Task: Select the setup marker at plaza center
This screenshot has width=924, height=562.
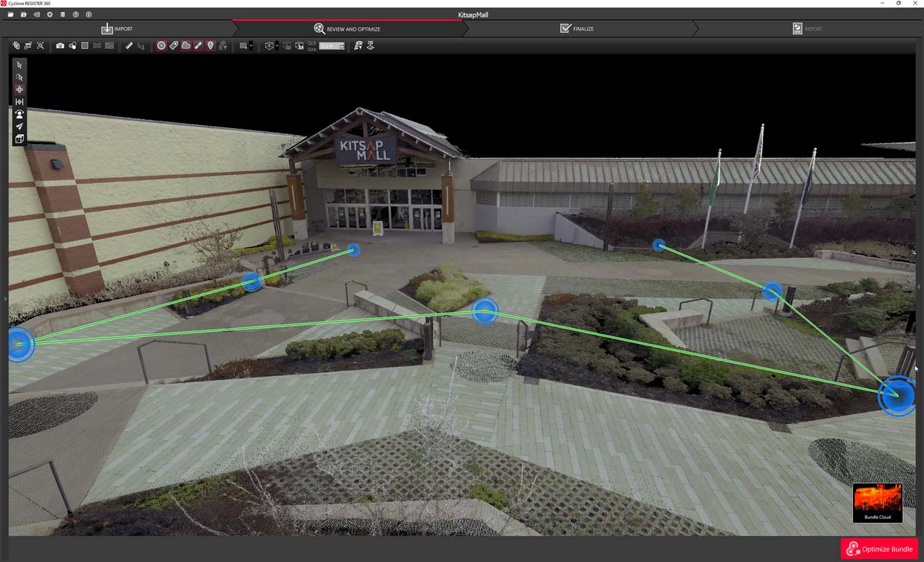Action: pos(484,311)
